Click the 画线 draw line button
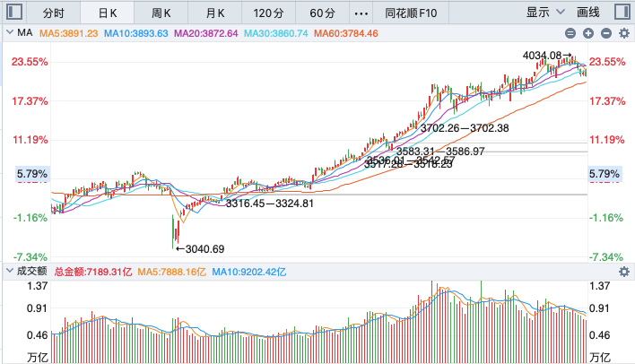The width and height of the screenshot is (635, 364). tap(588, 13)
